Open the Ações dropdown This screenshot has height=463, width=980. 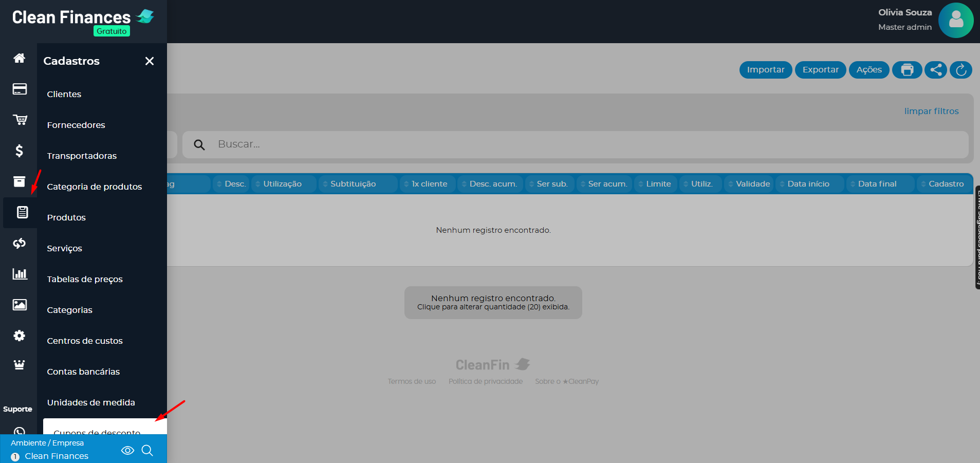coord(868,70)
